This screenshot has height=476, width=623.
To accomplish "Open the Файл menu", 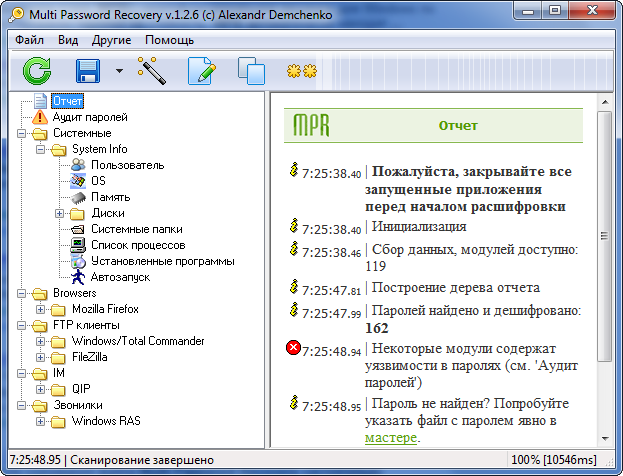I will 29,40.
